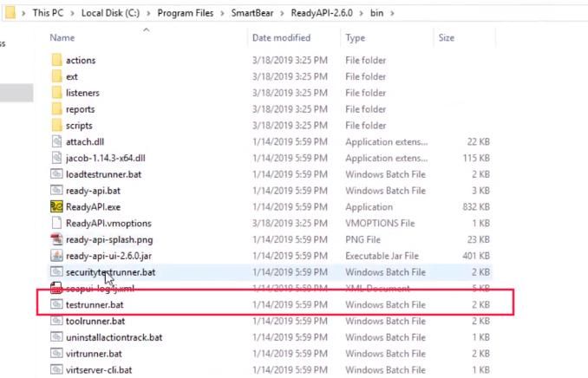Click the toolrunner.bat file icon
Viewport: 588px width, 378px height.
click(56, 321)
